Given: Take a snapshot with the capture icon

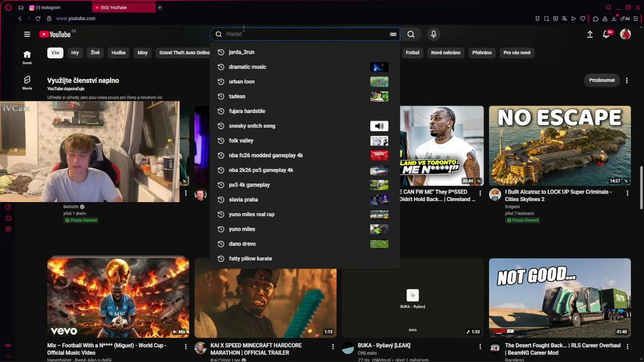Looking at the screenshot, I should click(546, 19).
